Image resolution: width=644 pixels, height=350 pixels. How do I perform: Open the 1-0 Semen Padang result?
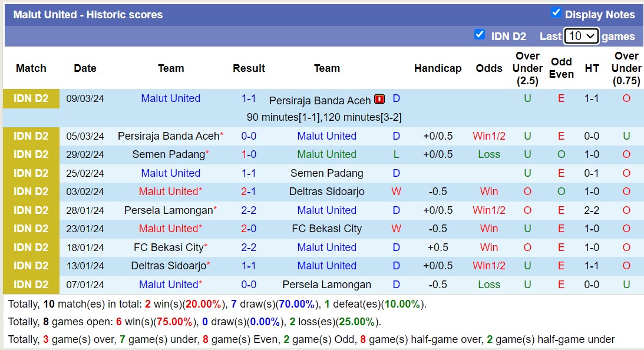point(249,154)
